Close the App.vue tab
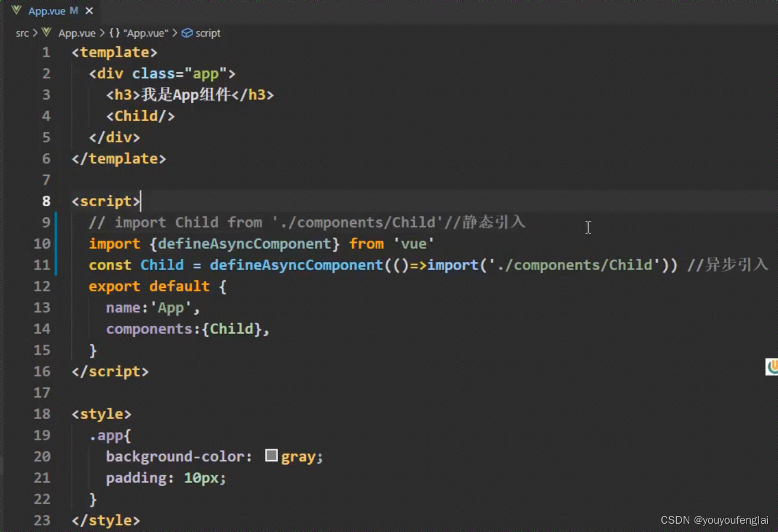This screenshot has height=532, width=778. (x=89, y=11)
